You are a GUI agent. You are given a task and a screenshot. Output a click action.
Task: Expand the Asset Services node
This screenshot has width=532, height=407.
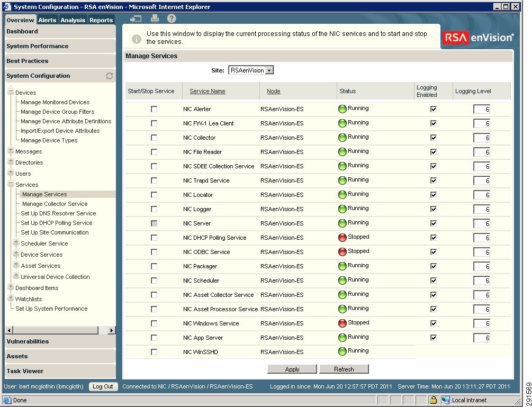pos(16,265)
